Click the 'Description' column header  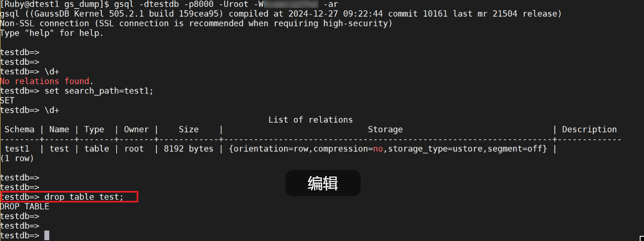click(589, 129)
